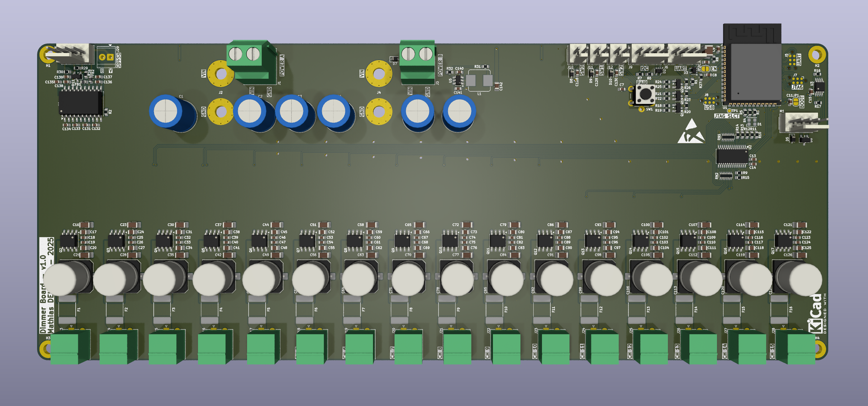Toggle the BOOT jumper JP1

796,102
